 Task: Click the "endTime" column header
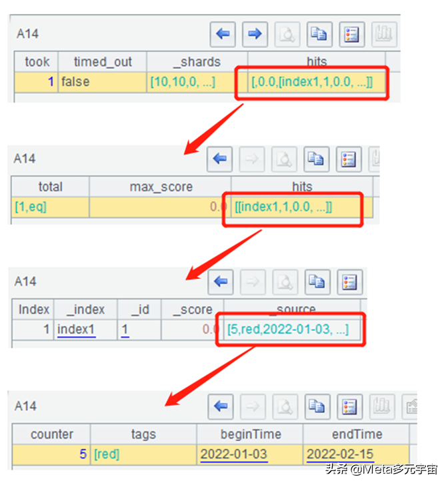tap(356, 434)
